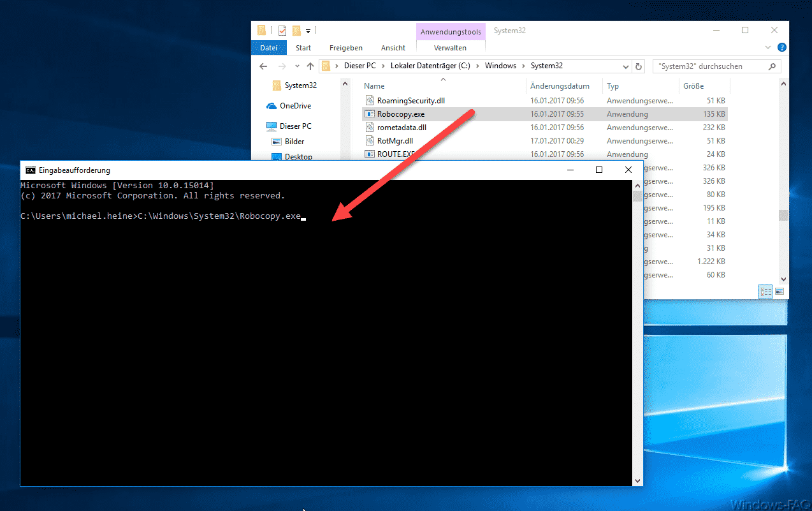This screenshot has width=812, height=511.
Task: Click New Folder icon in quick access toolbar
Action: tap(296, 30)
